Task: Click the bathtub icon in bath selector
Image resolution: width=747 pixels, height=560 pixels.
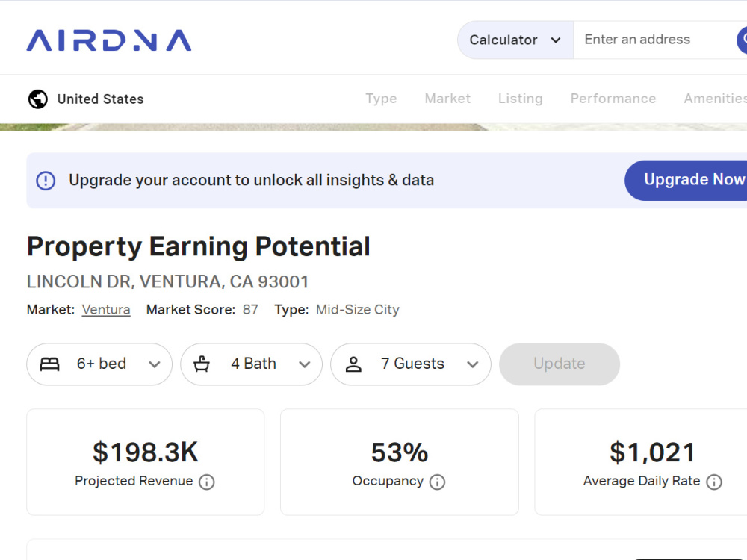Action: 202,364
